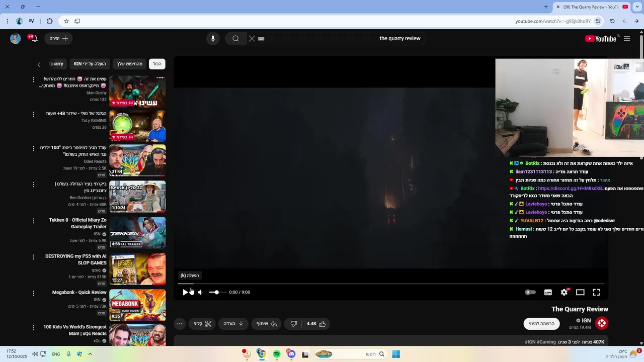Bookmark this page with star

click(x=66, y=21)
